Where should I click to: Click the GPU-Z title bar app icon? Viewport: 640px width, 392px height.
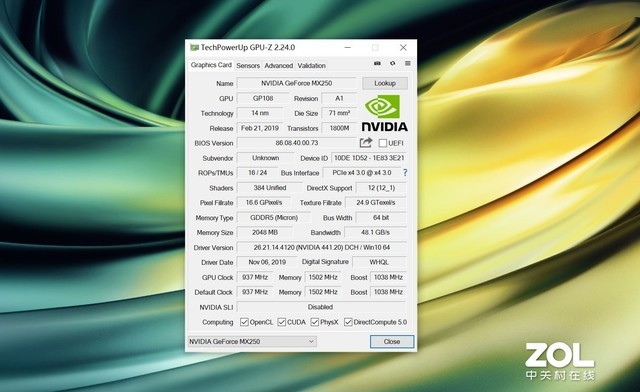(194, 47)
